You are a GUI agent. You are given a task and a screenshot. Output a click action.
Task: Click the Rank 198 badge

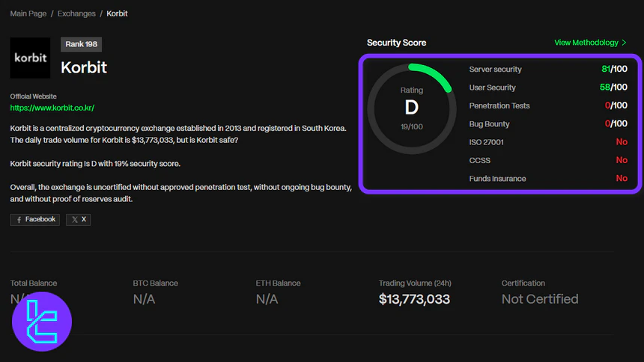click(x=81, y=44)
